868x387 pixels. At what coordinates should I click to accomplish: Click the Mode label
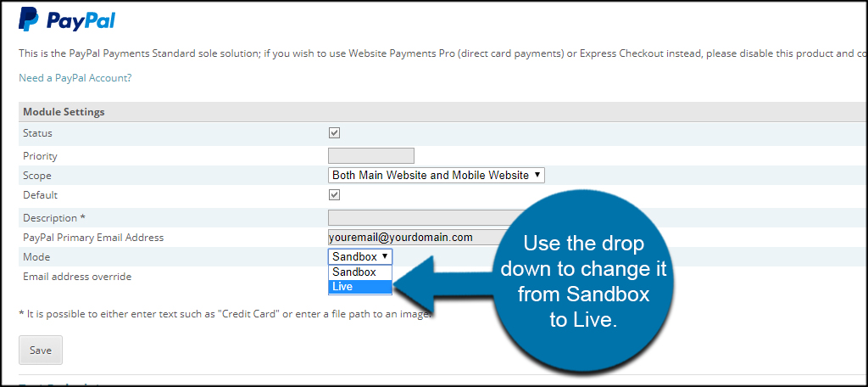click(36, 256)
